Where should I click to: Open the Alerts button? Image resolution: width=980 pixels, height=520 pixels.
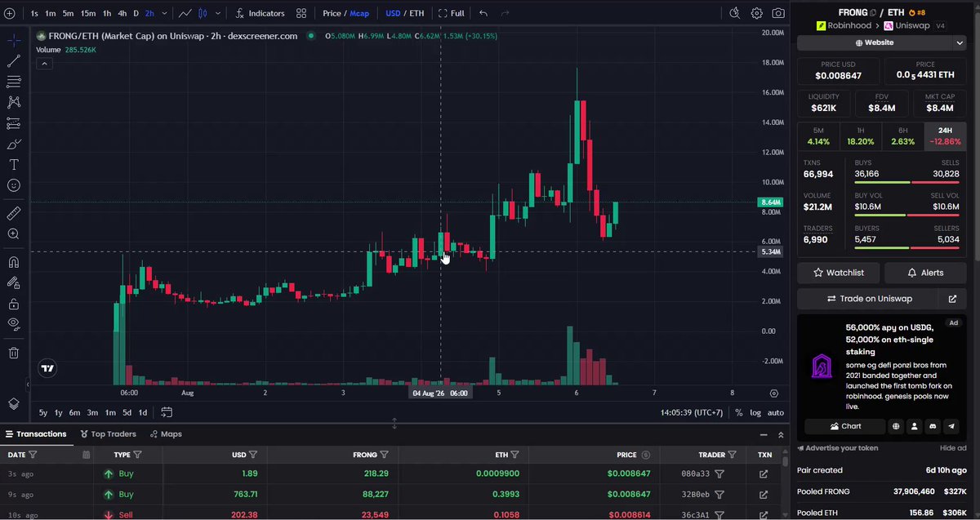tap(925, 273)
